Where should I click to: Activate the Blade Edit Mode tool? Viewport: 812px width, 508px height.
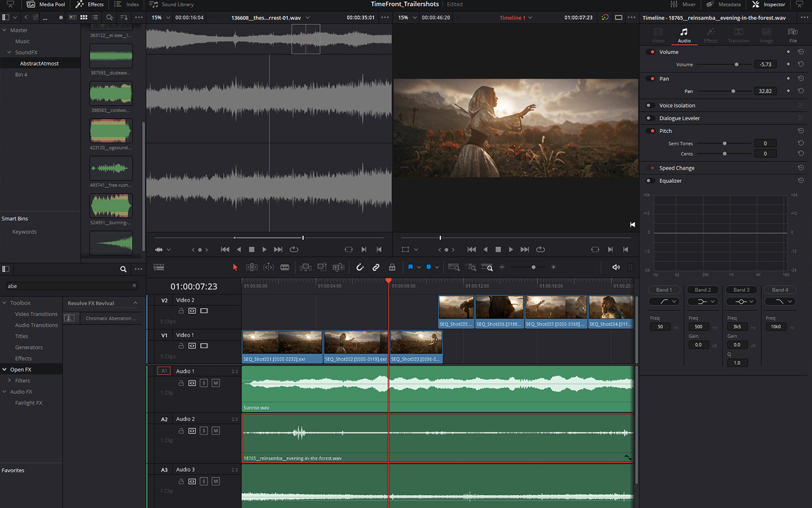[285, 268]
